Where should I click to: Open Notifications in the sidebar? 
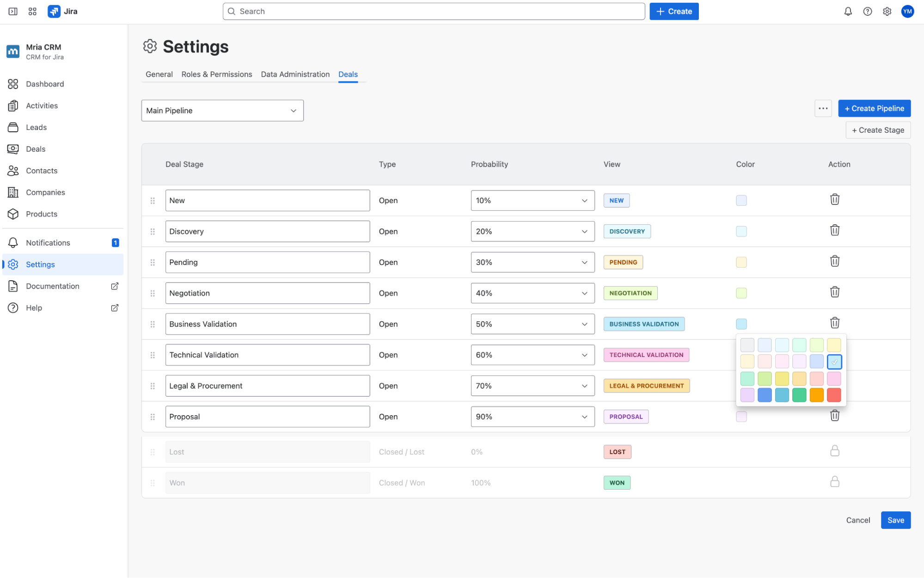[63, 243]
